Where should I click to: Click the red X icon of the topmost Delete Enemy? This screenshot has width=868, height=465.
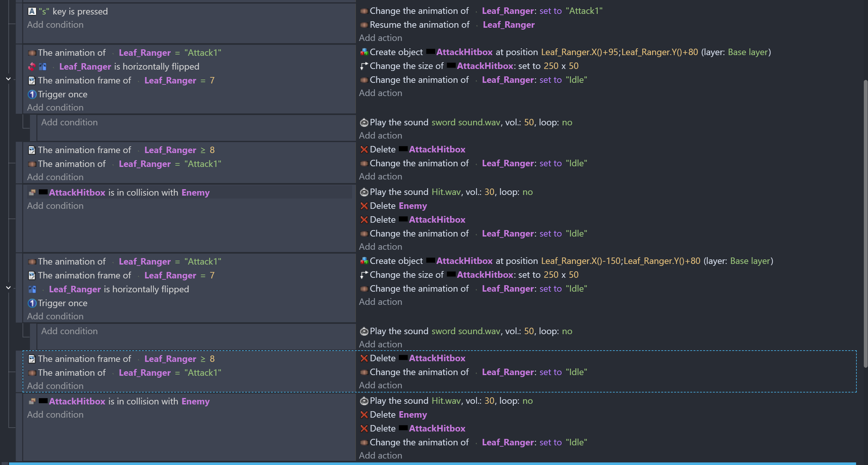(364, 206)
